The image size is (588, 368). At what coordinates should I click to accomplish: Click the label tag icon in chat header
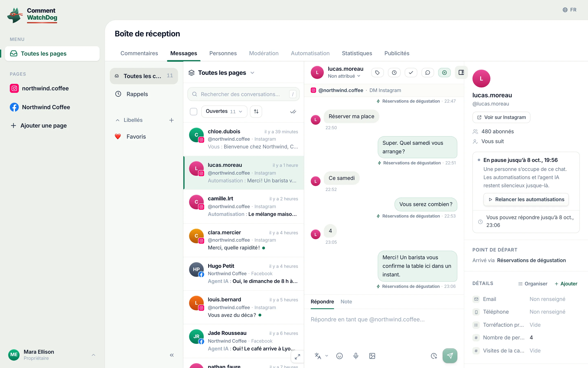[377, 73]
